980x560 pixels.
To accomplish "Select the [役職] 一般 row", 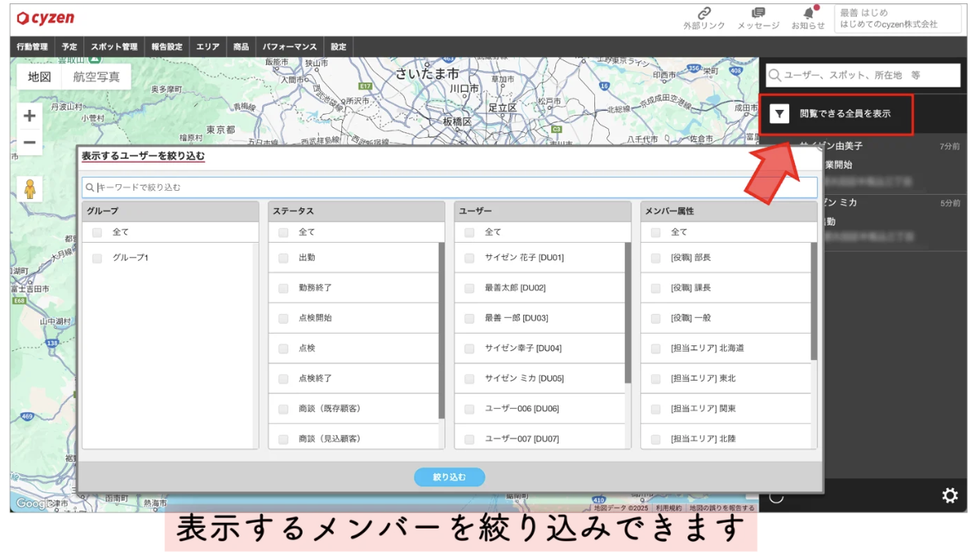I will click(726, 318).
